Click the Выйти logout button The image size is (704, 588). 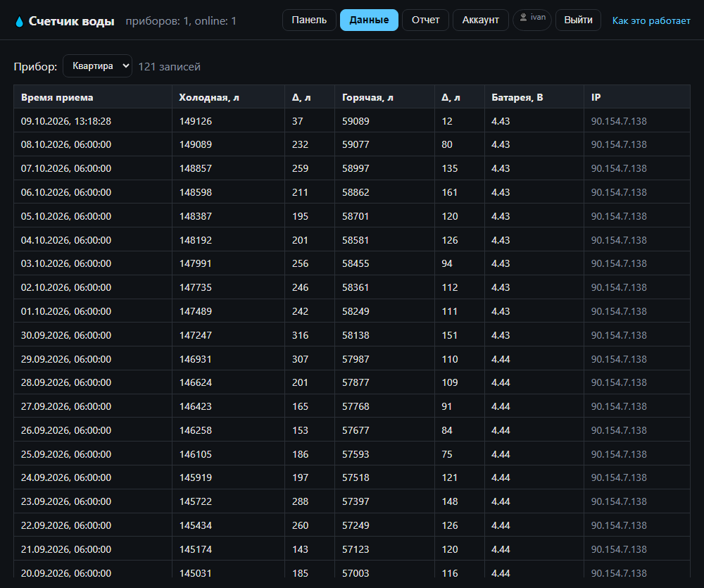(578, 20)
